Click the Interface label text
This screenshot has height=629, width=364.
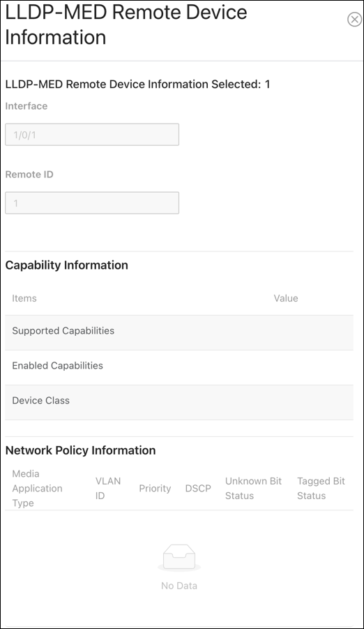coord(26,106)
